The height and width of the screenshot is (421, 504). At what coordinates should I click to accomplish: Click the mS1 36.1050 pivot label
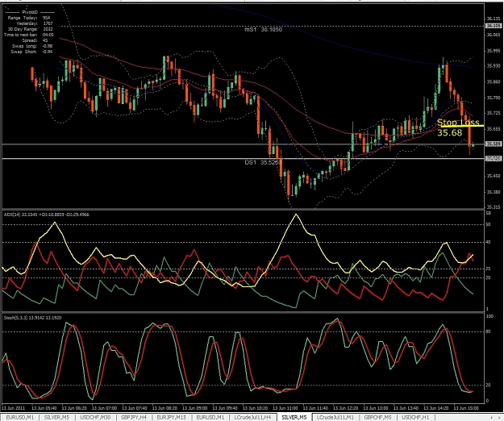[x=263, y=30]
